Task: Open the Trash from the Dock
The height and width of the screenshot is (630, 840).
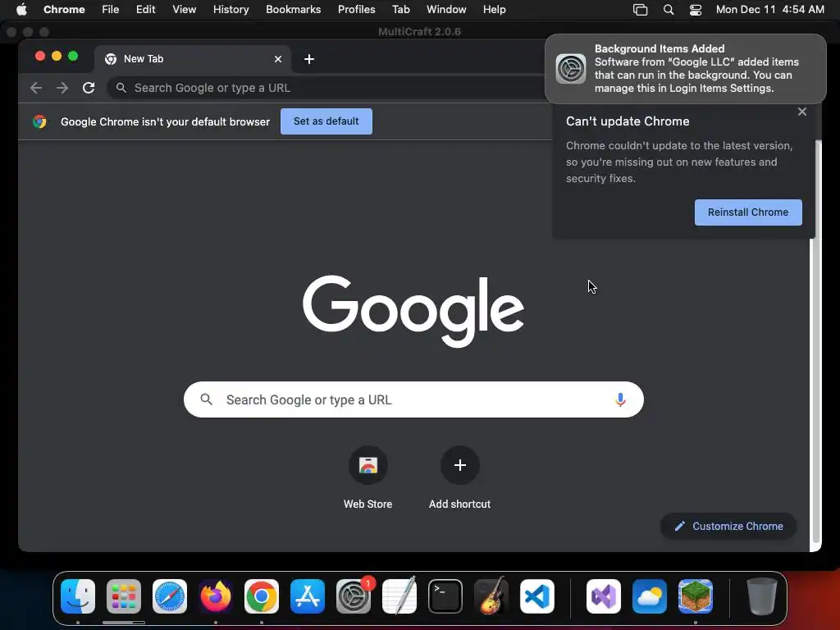Action: tap(762, 596)
